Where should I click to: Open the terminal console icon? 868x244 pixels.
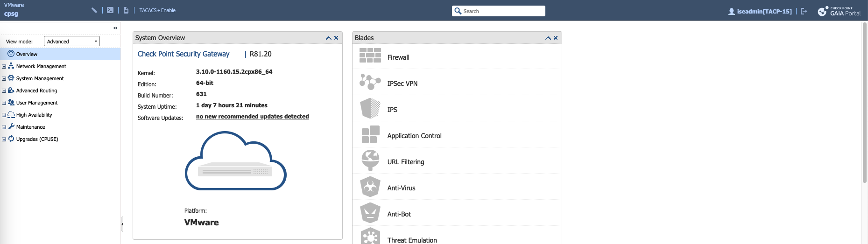[110, 10]
